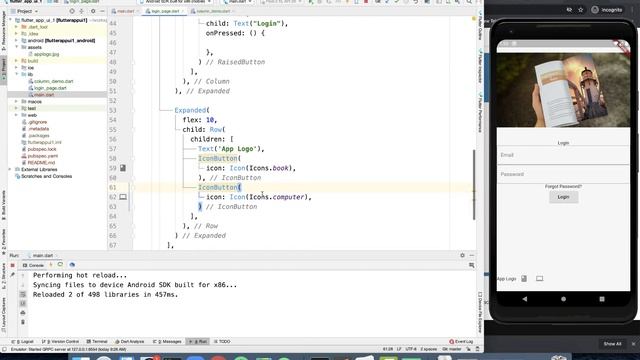
Task: Tap emulator Recents square button
Action: click(602, 299)
